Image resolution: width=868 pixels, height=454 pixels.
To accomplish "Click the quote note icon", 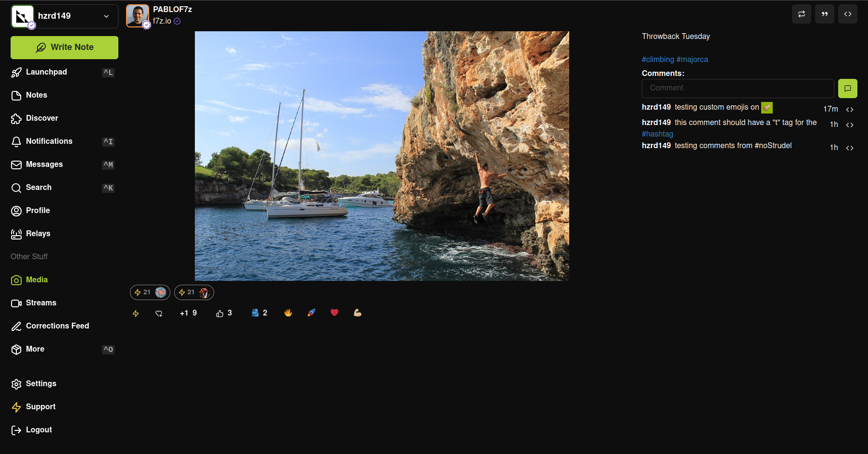I will (x=824, y=14).
